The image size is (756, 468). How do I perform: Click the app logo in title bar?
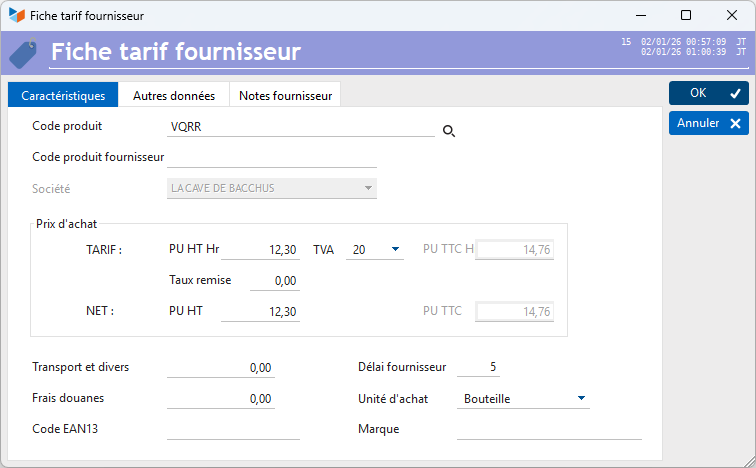[x=17, y=15]
